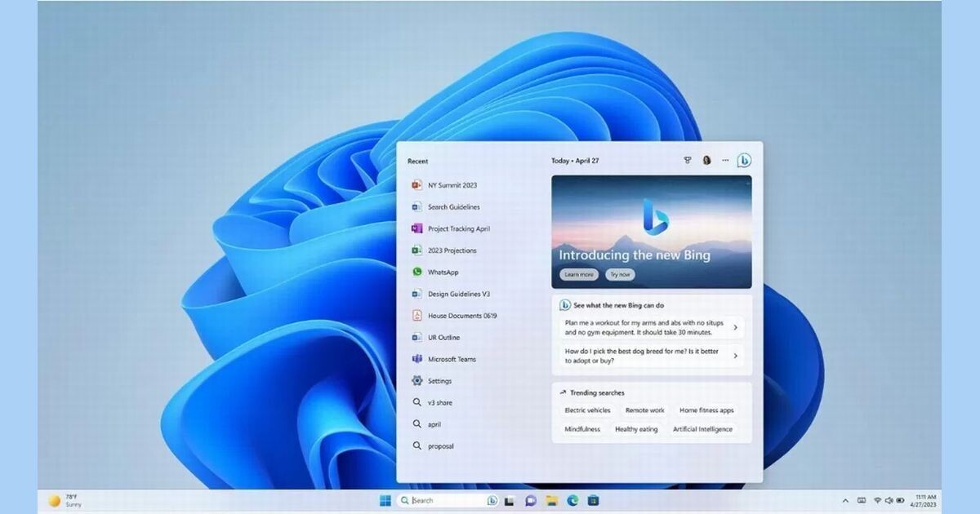Select the Remote work trending search

(x=645, y=410)
